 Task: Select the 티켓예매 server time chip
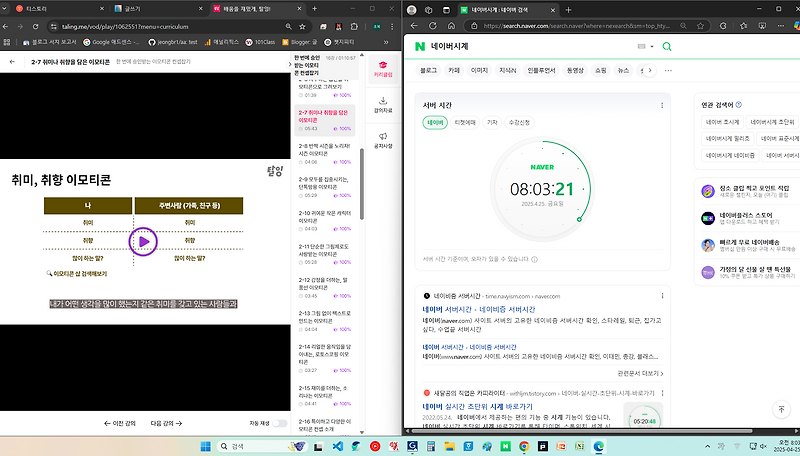[465, 122]
